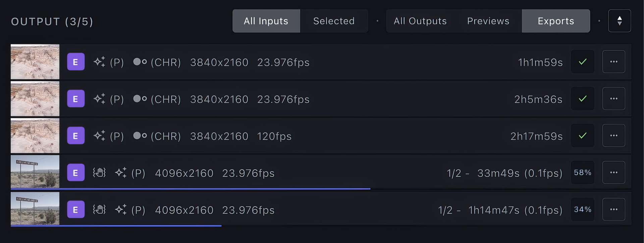This screenshot has width=644, height=243.
Task: Click the stabilization hand icon on the 34% row
Action: (x=99, y=209)
